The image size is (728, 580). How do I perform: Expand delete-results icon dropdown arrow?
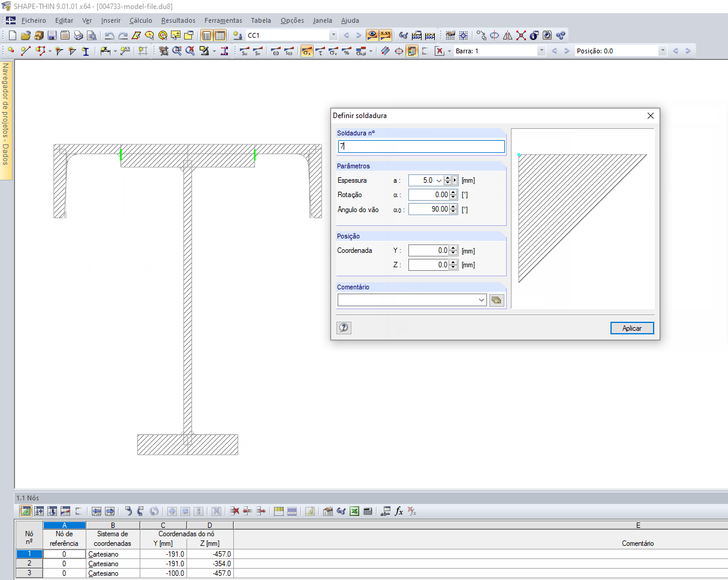click(x=449, y=51)
